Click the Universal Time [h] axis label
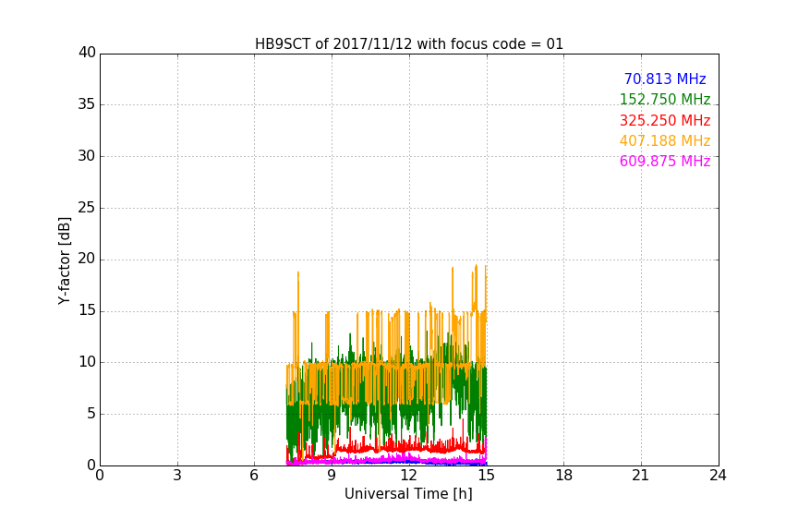Viewport: 798px width, 532px height. [x=408, y=493]
